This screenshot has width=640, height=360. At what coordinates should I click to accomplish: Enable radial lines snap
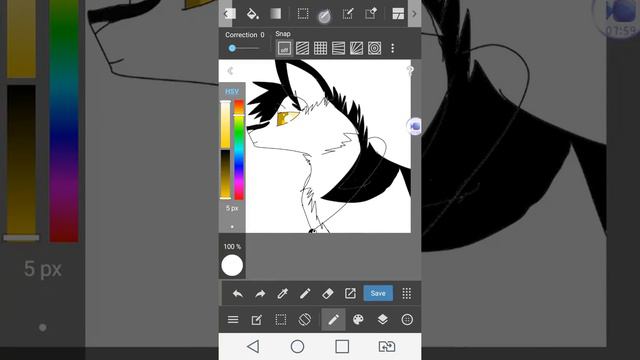tap(356, 49)
